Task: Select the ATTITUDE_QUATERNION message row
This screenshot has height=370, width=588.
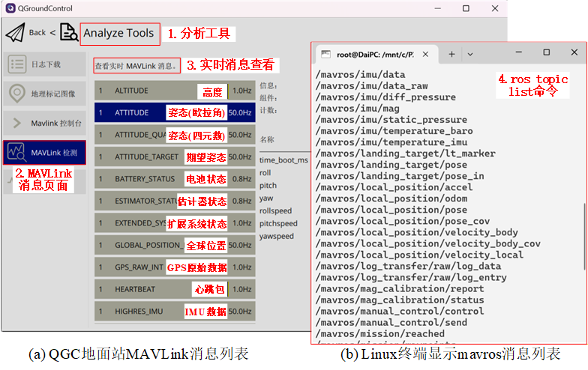Action: click(175, 135)
